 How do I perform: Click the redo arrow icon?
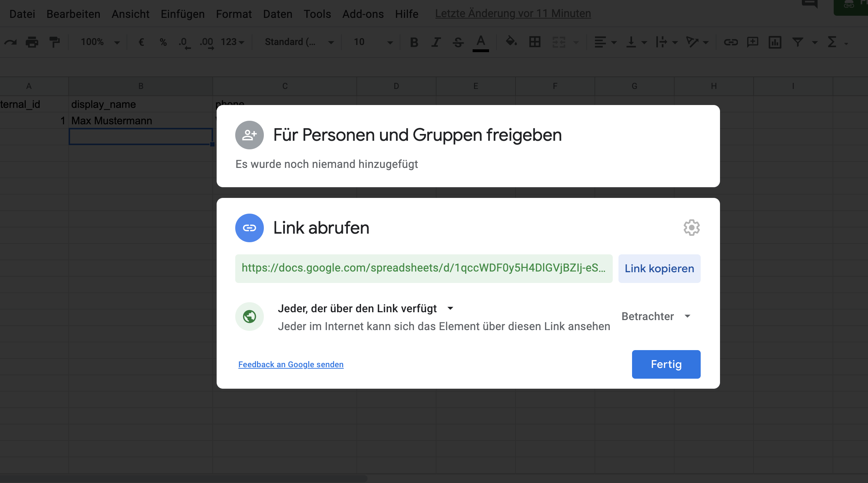(10, 42)
